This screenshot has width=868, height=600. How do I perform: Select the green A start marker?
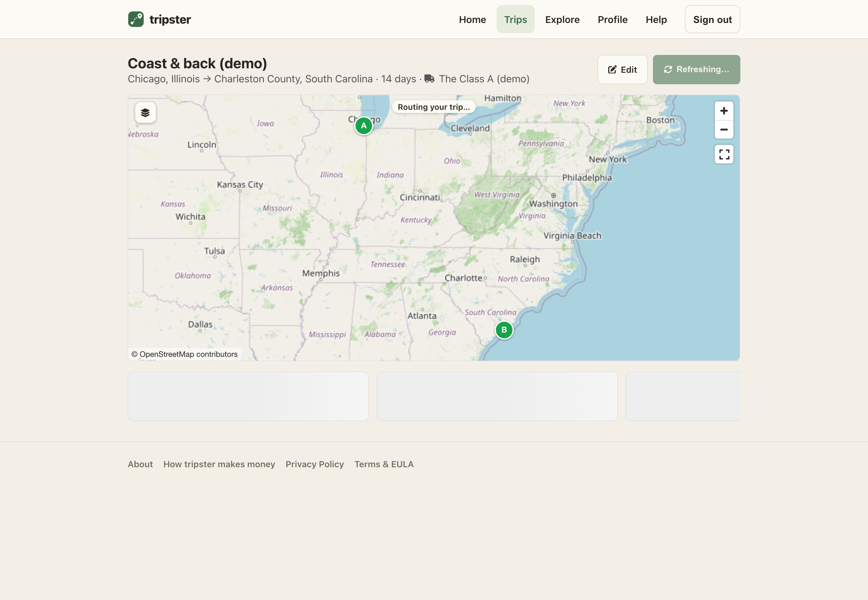click(x=363, y=125)
